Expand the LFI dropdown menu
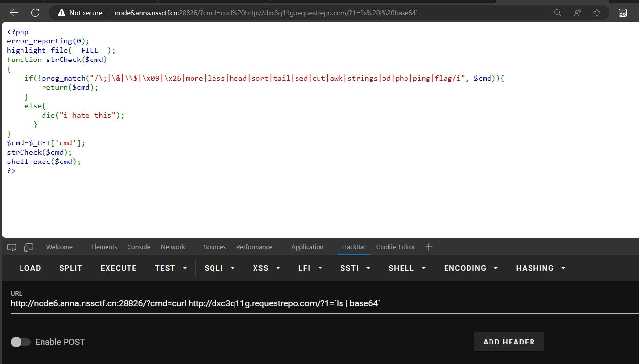 [310, 268]
